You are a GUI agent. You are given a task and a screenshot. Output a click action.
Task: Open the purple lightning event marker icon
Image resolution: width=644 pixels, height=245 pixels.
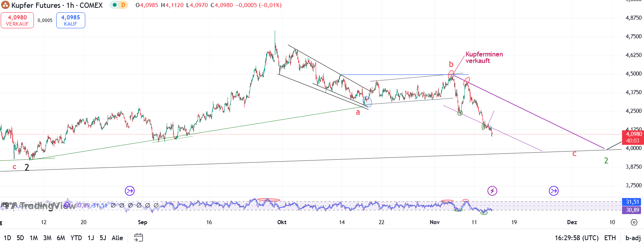(492, 191)
